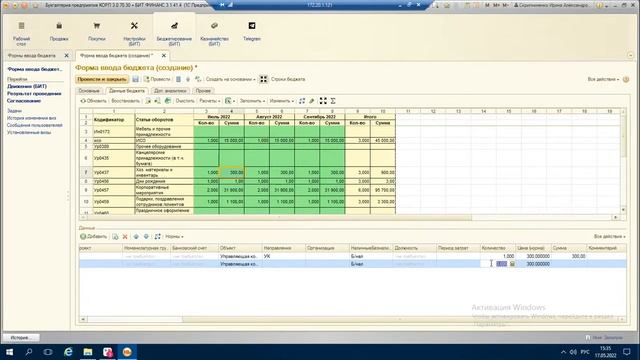Image resolution: width=640 pixels, height=360 pixels.
Task: Click the move row up arrow icon
Action: point(136,237)
